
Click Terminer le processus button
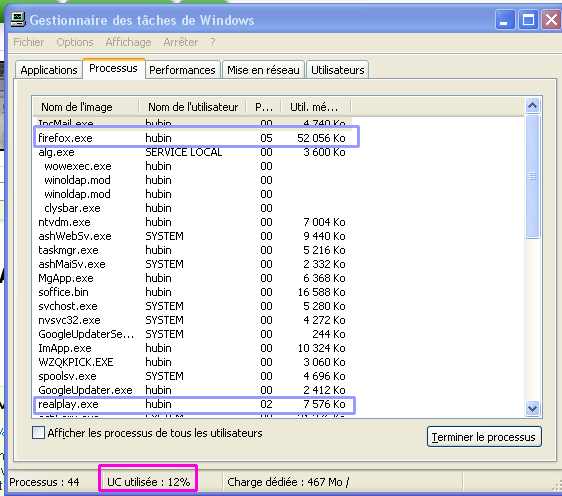[x=484, y=437]
